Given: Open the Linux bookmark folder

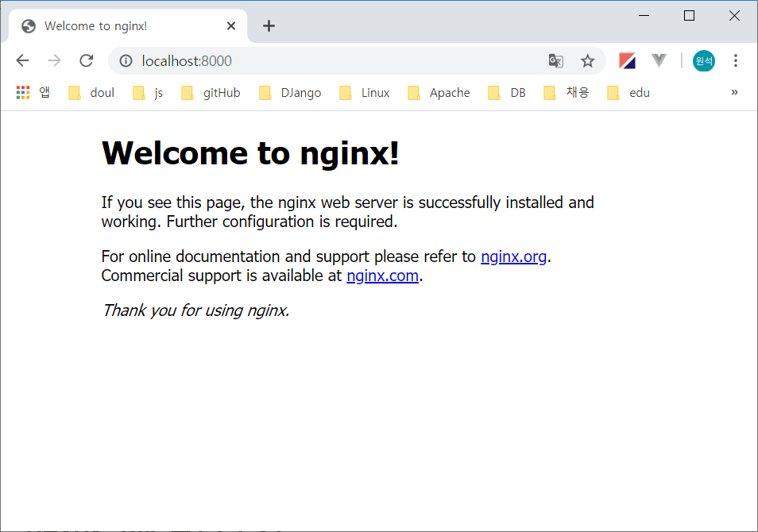Looking at the screenshot, I should point(365,93).
